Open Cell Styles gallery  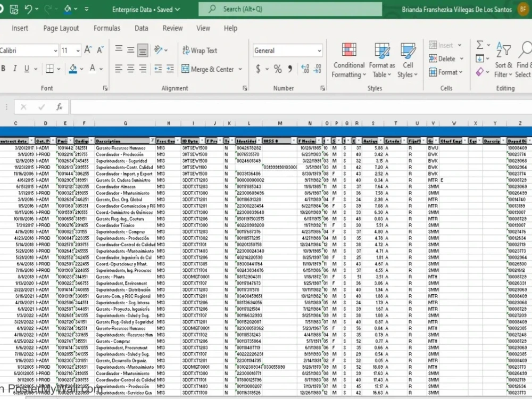(408, 60)
